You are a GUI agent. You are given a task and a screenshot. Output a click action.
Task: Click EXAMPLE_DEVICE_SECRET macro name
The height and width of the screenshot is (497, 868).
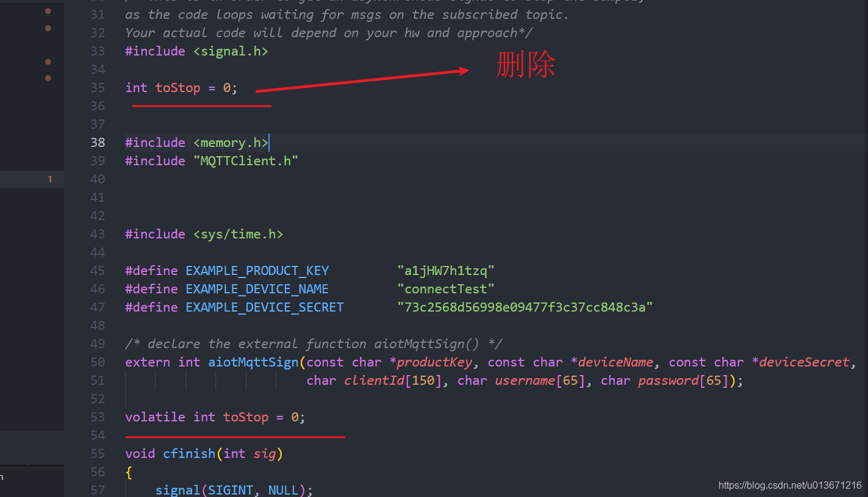(265, 307)
